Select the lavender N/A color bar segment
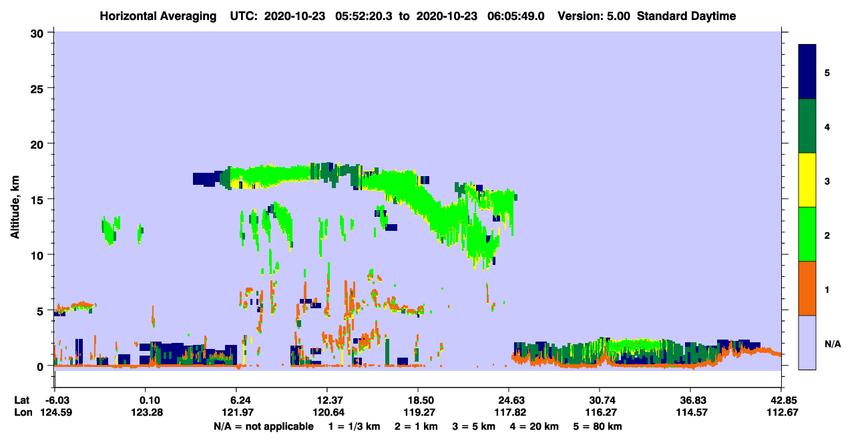 (807, 342)
